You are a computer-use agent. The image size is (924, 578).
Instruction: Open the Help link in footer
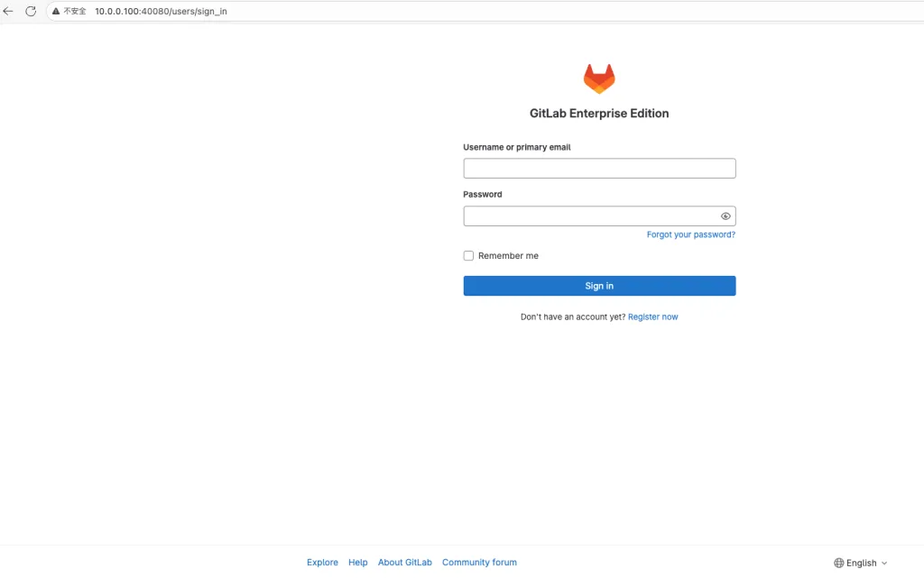[357, 562]
